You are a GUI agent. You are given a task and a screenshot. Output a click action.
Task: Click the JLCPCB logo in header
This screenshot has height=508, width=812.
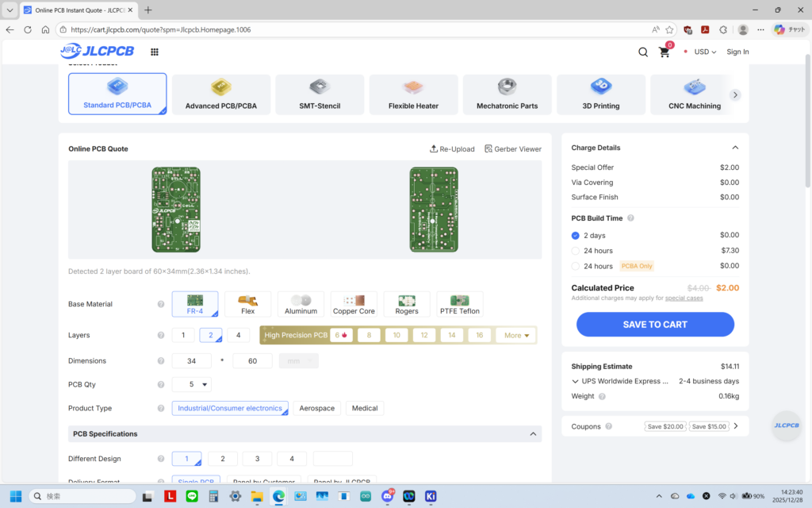(x=97, y=52)
